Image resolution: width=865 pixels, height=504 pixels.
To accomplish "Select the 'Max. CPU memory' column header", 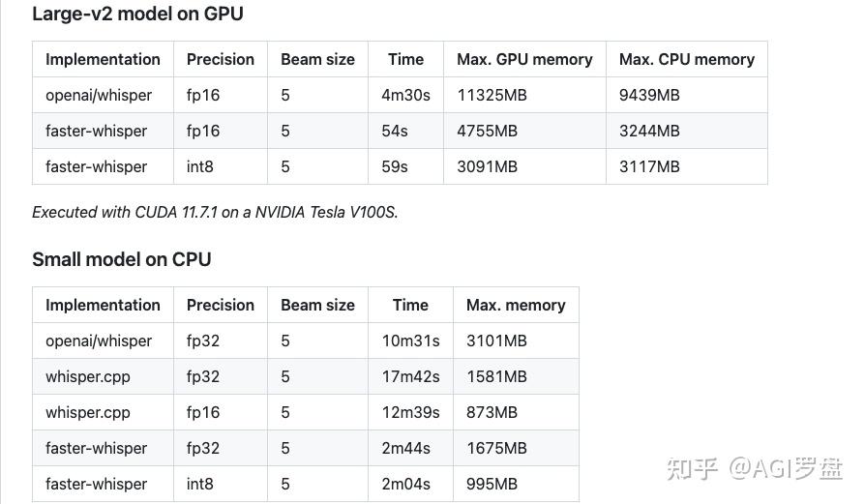I will click(686, 59).
